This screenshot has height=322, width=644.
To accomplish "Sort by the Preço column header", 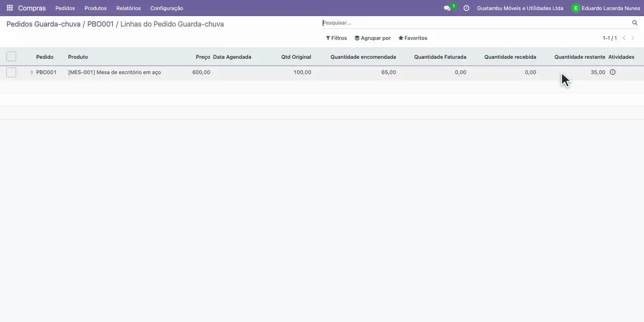I will [203, 57].
